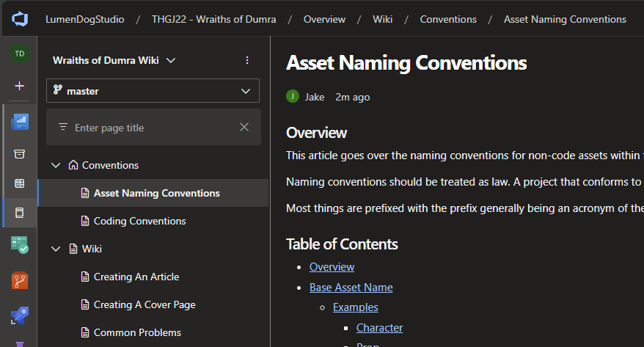Viewport: 644px width, 347px height.
Task: Open the Pipelines blue rocket icon
Action: click(x=20, y=315)
